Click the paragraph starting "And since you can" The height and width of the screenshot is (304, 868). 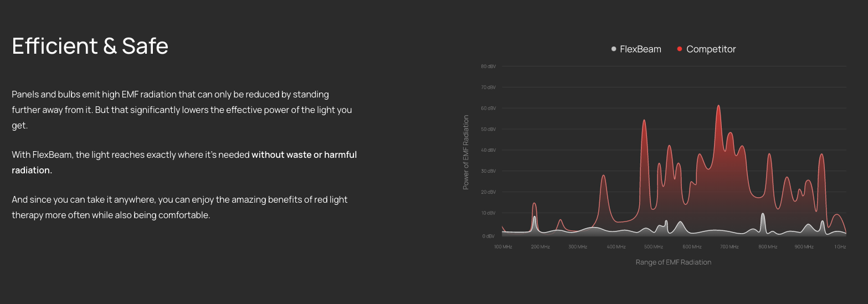coord(180,207)
